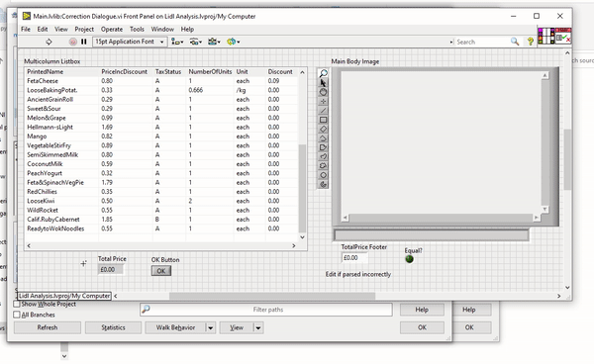Viewport: 594px width, 364px height.
Task: Click the View button in background window
Action: (237, 327)
